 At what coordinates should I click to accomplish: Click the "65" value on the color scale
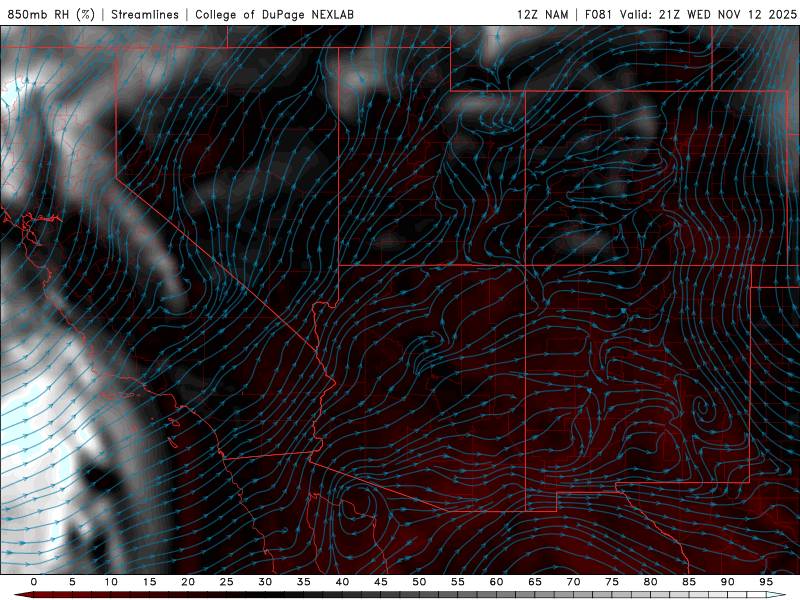(535, 582)
